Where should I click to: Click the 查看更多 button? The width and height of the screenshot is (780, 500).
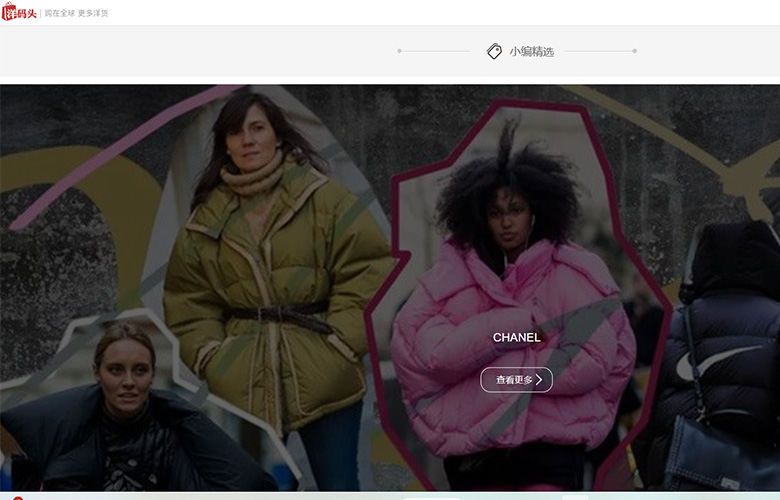click(516, 380)
